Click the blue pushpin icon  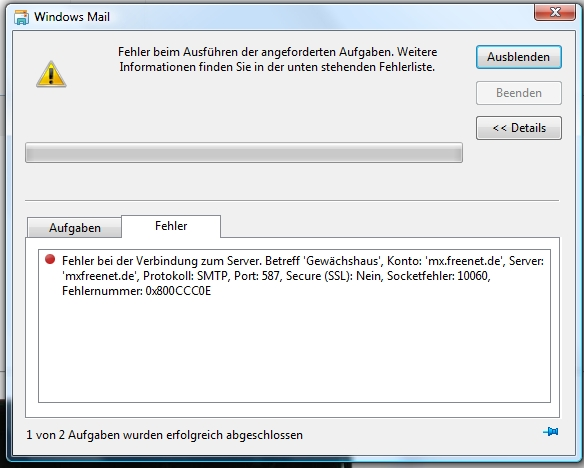pyautogui.click(x=550, y=432)
